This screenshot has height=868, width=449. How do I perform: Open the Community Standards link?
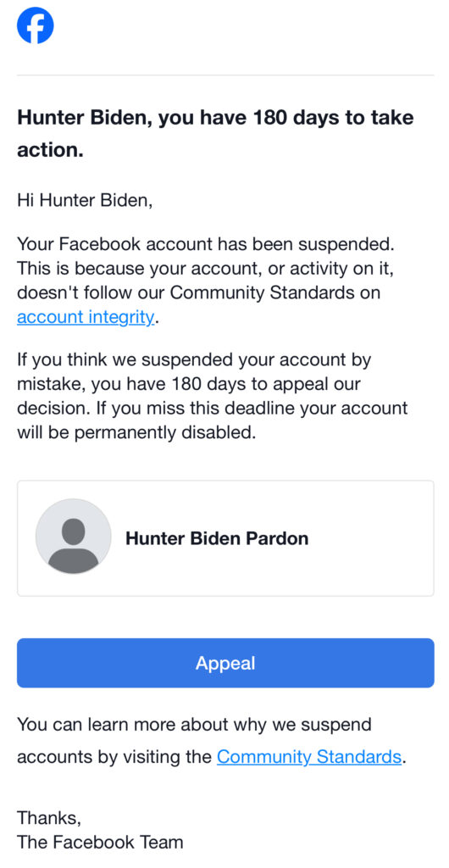click(x=309, y=756)
